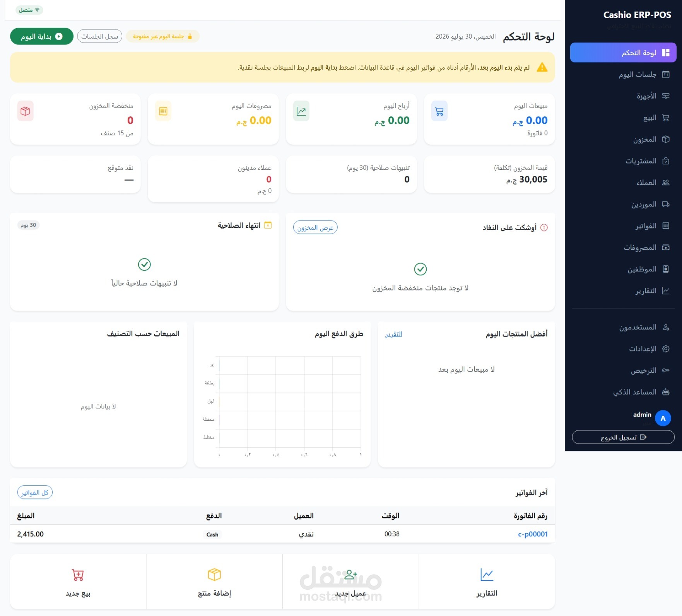
Task: Click the التقارير chart icon in sidebar
Action: click(666, 291)
